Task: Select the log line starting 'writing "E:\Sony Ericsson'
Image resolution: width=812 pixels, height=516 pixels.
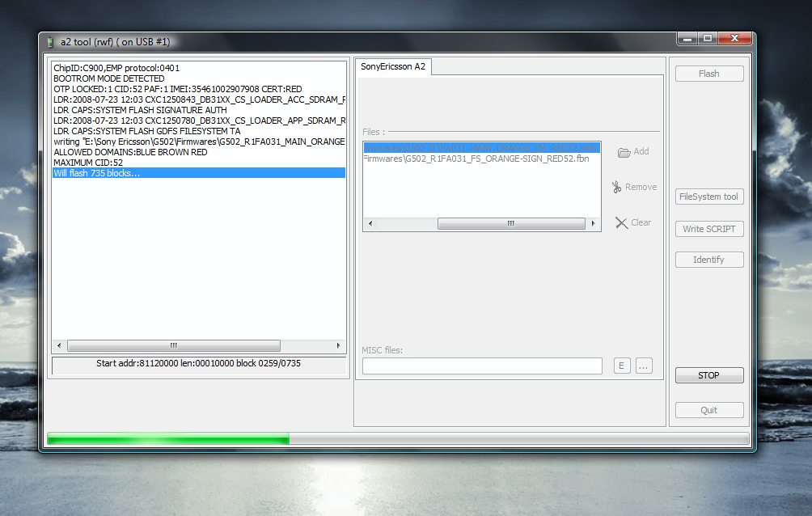Action: [x=199, y=142]
